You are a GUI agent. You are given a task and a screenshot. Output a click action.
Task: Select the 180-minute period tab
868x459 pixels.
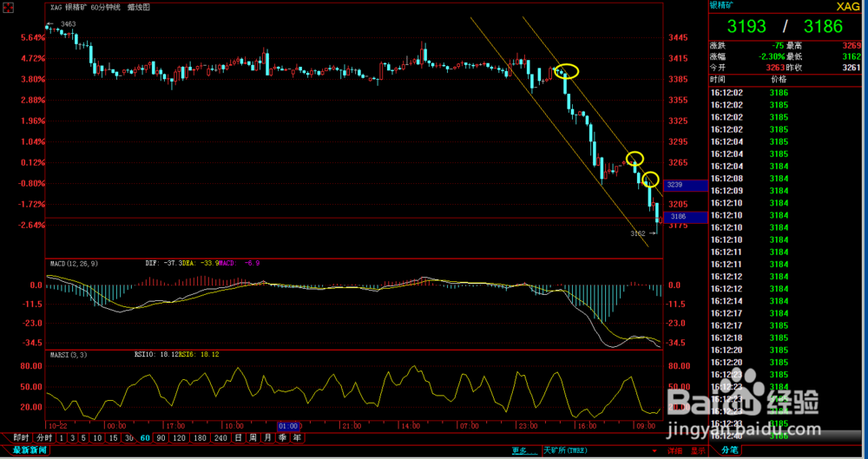point(200,438)
